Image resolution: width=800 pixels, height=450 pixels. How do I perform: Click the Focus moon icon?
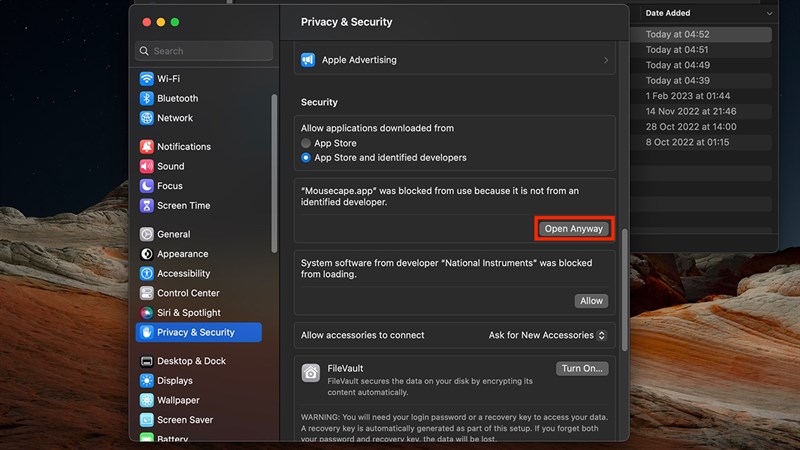tap(147, 186)
